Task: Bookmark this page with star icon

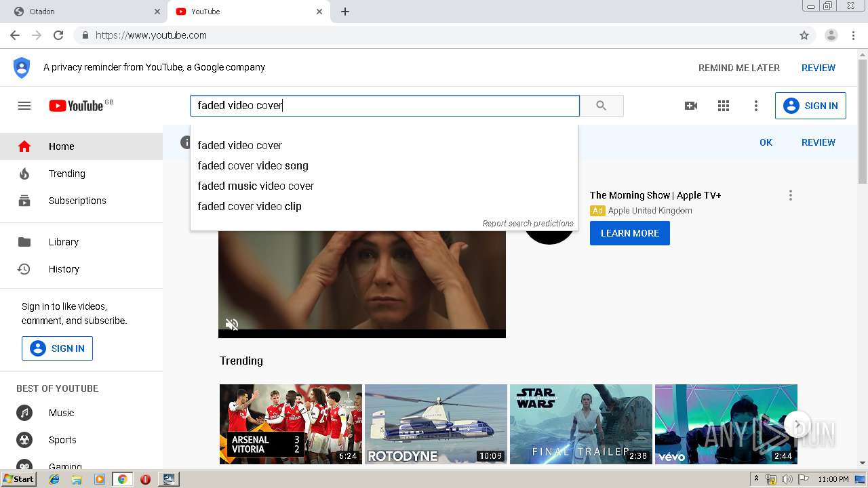Action: pyautogui.click(x=804, y=35)
